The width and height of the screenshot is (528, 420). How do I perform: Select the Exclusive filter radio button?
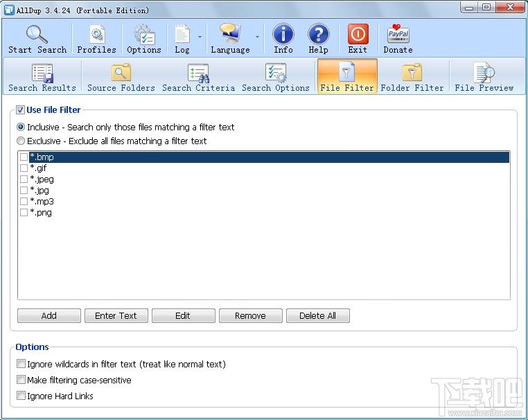coord(21,141)
